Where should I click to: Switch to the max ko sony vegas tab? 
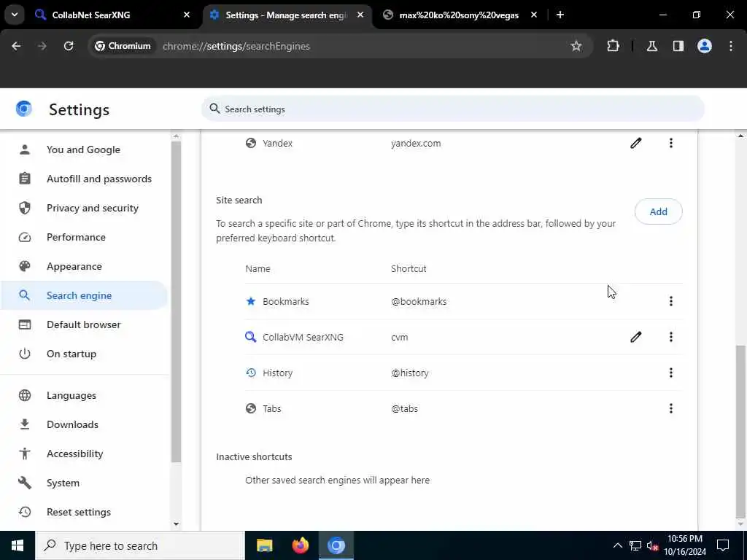[x=460, y=15]
